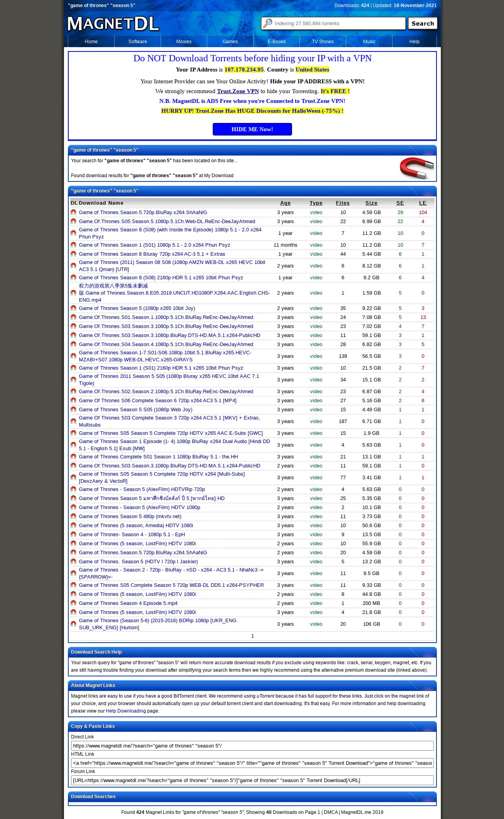Click magnet icon for Season.8.E05.2019.UNCUT row
The width and height of the screenshot is (504, 819).
click(73, 293)
